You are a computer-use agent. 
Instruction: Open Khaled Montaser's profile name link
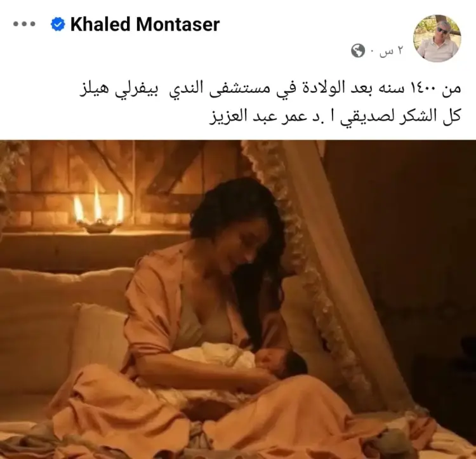pyautogui.click(x=145, y=24)
